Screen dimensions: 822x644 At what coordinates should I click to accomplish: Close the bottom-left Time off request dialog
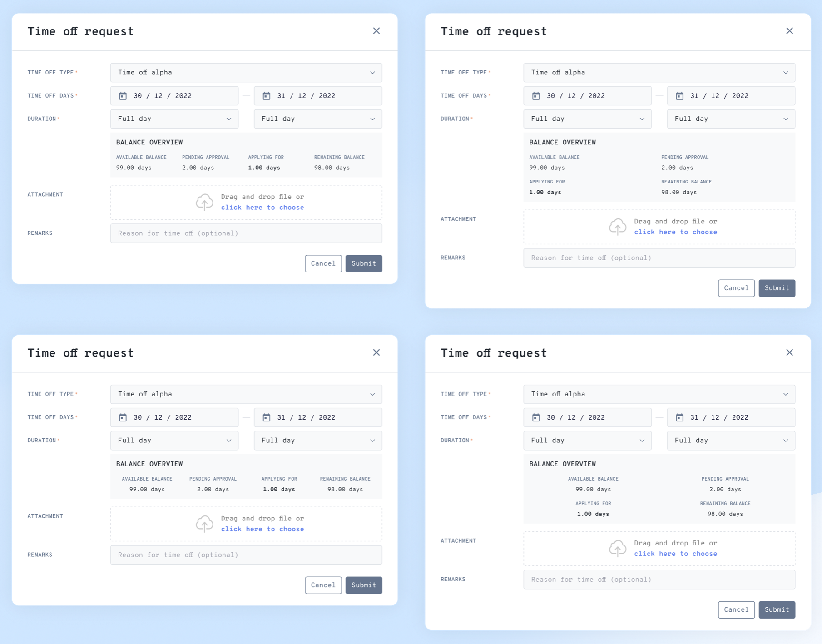click(x=376, y=352)
